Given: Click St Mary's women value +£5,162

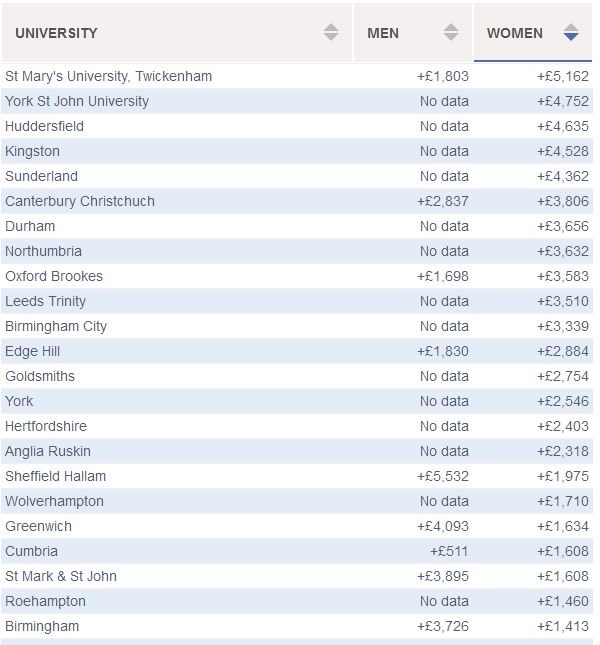Looking at the screenshot, I should click(563, 76).
